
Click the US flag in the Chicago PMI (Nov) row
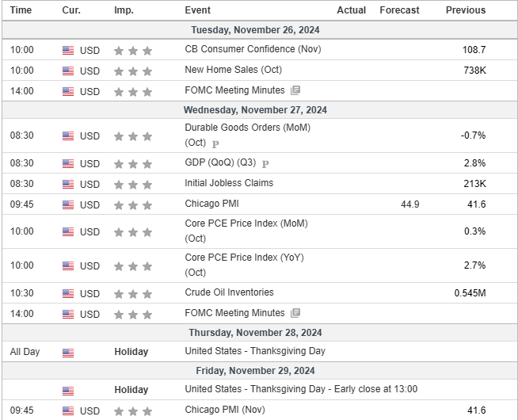tap(68, 410)
